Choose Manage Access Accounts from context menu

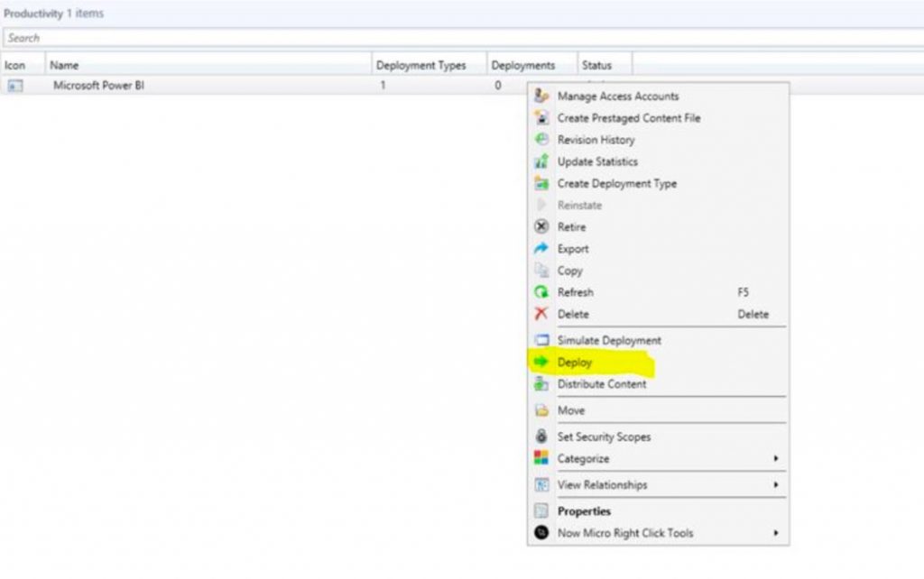tap(618, 96)
